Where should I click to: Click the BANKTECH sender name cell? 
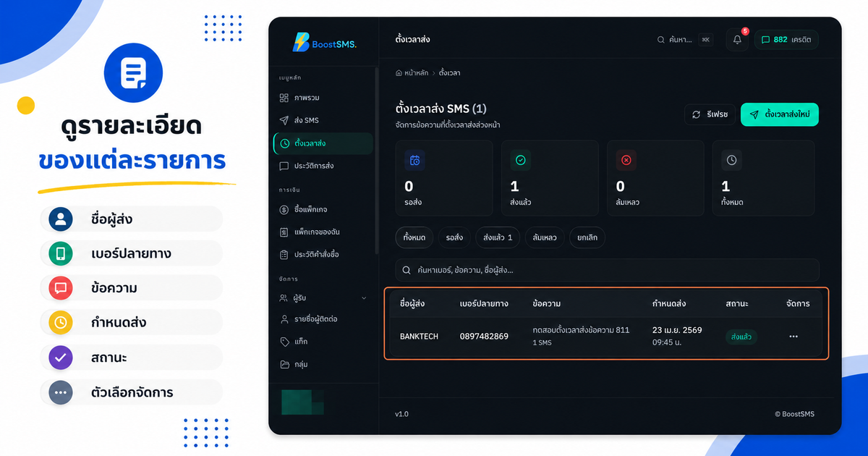pos(419,337)
